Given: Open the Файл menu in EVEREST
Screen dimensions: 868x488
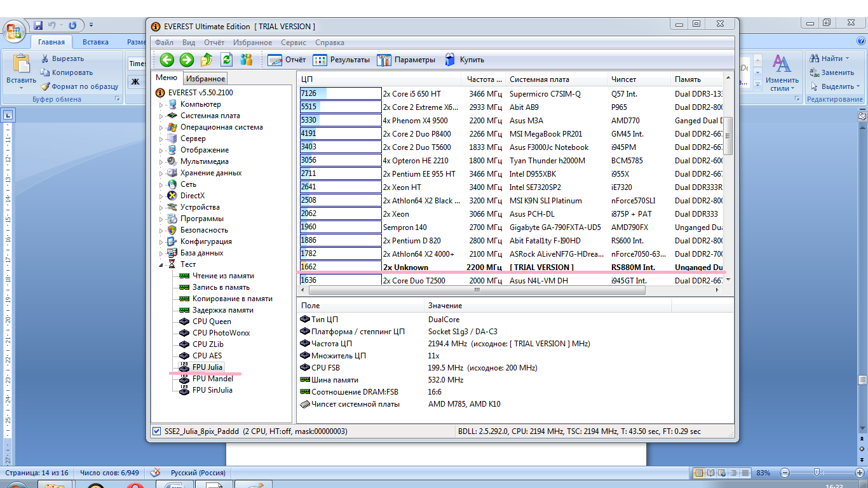Looking at the screenshot, I should tap(164, 43).
